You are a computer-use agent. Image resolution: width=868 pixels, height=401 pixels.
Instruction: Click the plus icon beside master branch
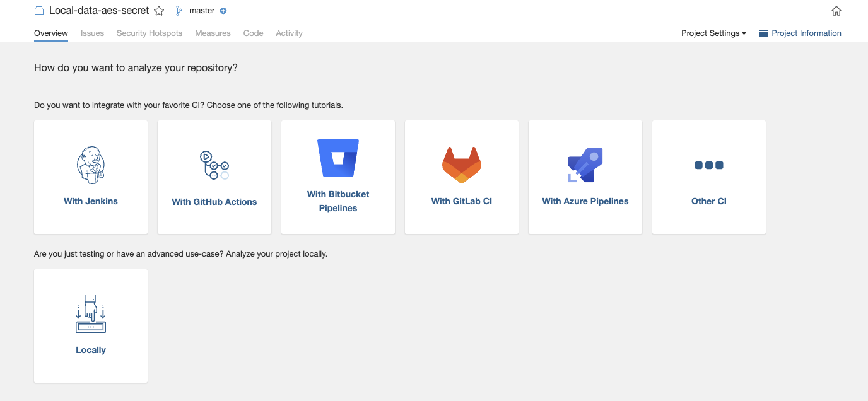click(223, 11)
